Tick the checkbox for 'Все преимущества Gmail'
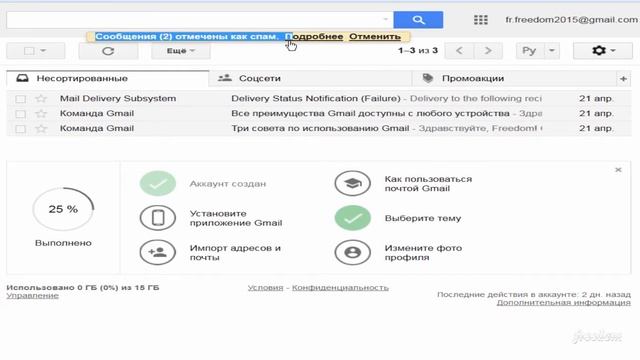640x360 pixels. point(20,114)
